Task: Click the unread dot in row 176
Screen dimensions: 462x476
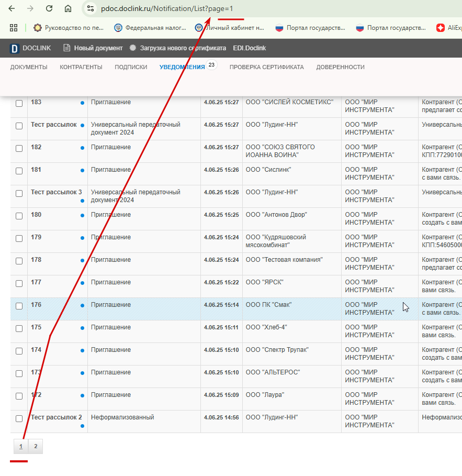Action: 82,305
